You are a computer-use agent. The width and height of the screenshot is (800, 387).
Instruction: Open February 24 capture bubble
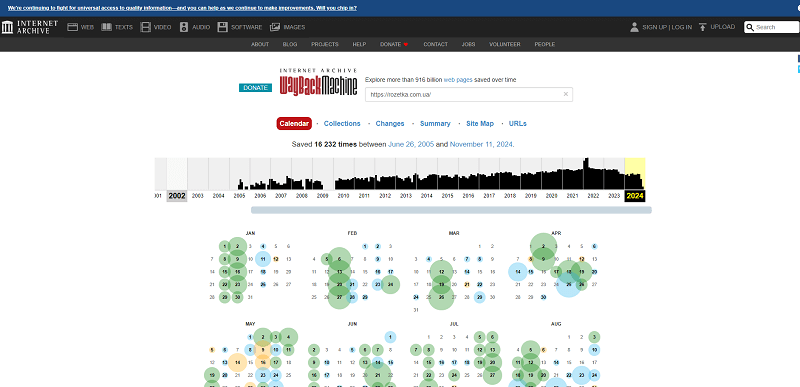(390, 285)
